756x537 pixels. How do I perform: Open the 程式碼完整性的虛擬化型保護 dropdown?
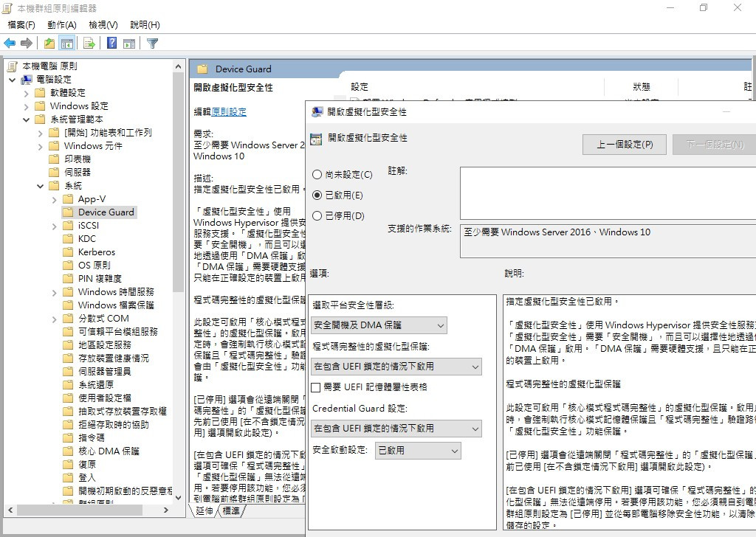396,367
